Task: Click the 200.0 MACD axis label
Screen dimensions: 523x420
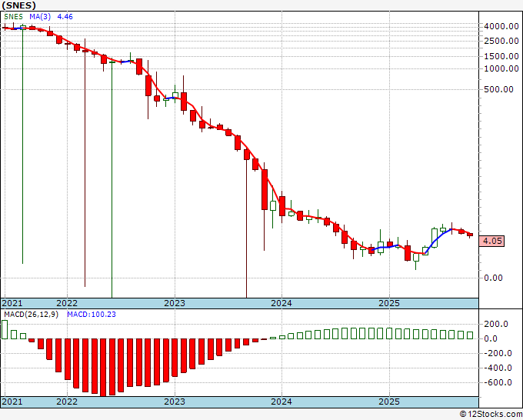Action: [x=496, y=324]
